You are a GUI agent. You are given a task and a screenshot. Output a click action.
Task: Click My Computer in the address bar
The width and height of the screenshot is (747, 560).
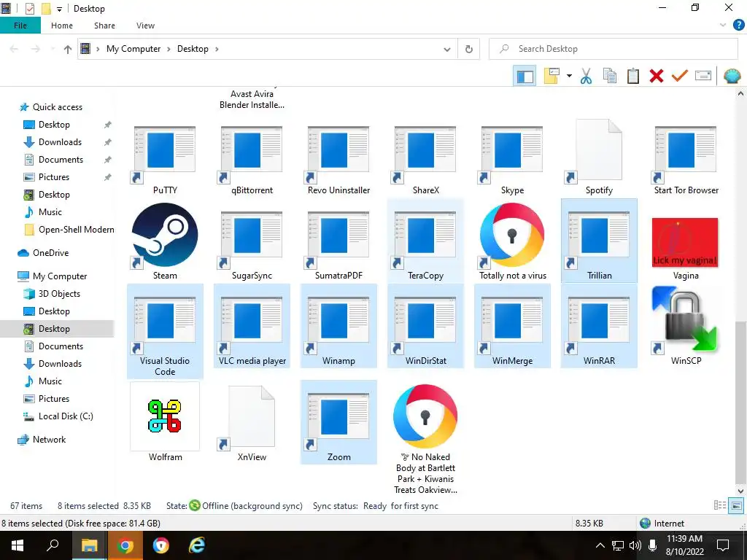133,49
